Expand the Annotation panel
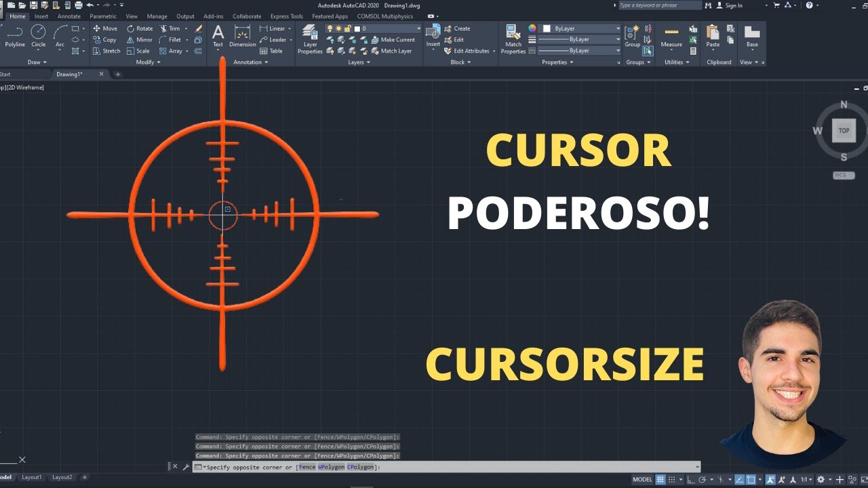 pyautogui.click(x=251, y=62)
